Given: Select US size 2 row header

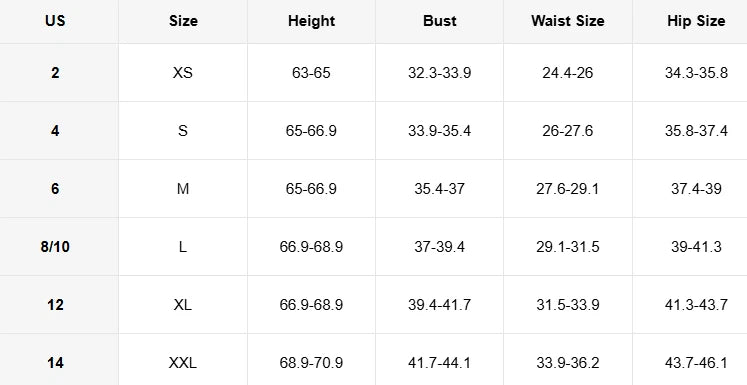Looking at the screenshot, I should [55, 72].
